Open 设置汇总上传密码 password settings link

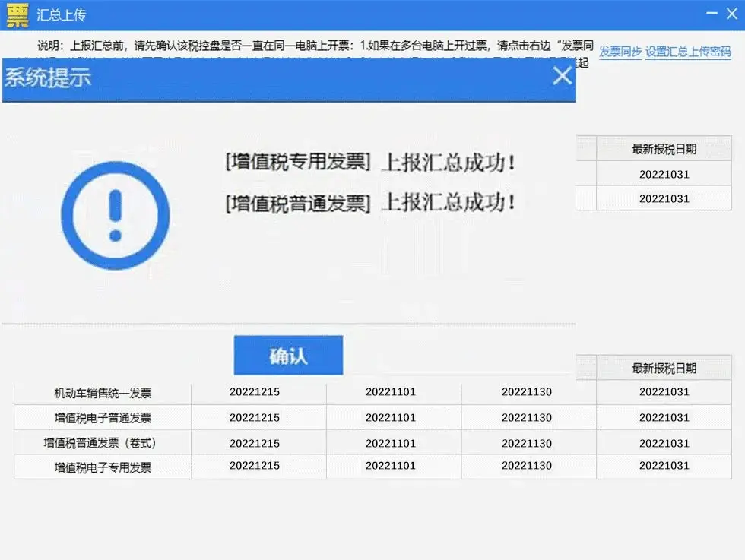coord(688,52)
